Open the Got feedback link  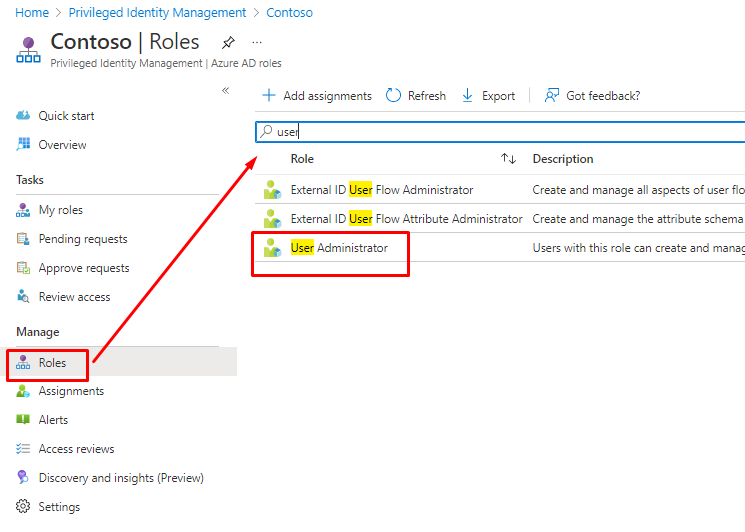coord(592,96)
